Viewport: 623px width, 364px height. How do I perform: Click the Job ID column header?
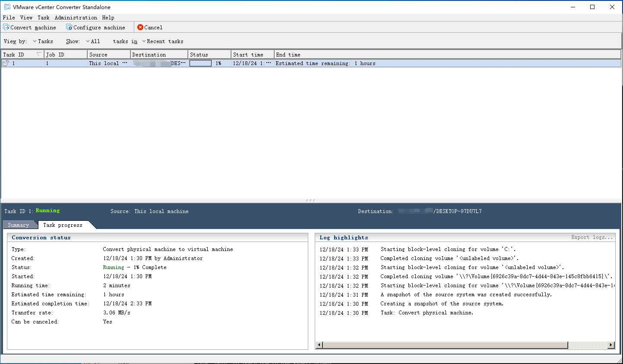(x=66, y=54)
